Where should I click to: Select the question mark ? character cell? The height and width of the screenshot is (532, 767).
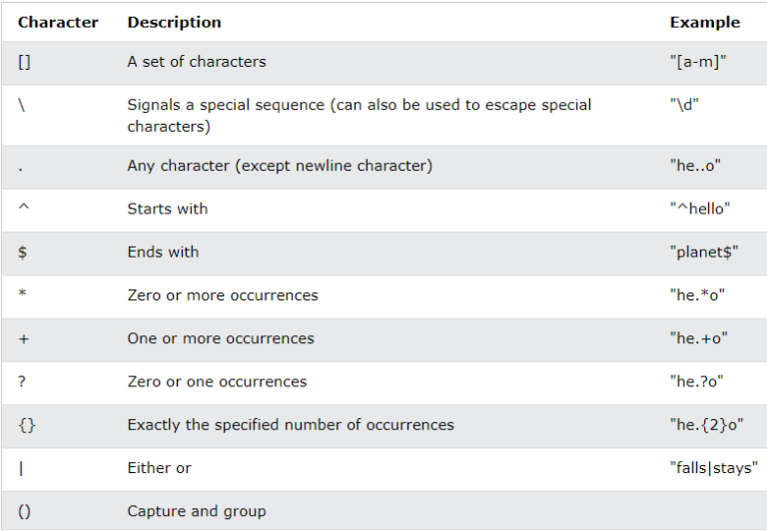pyautogui.click(x=22, y=381)
